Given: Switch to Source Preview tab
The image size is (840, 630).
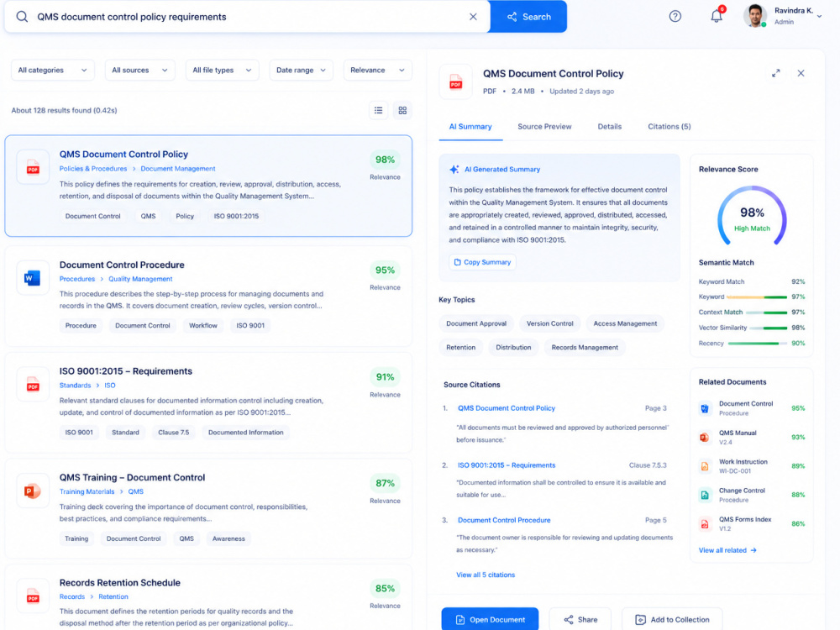Looking at the screenshot, I should 544,127.
